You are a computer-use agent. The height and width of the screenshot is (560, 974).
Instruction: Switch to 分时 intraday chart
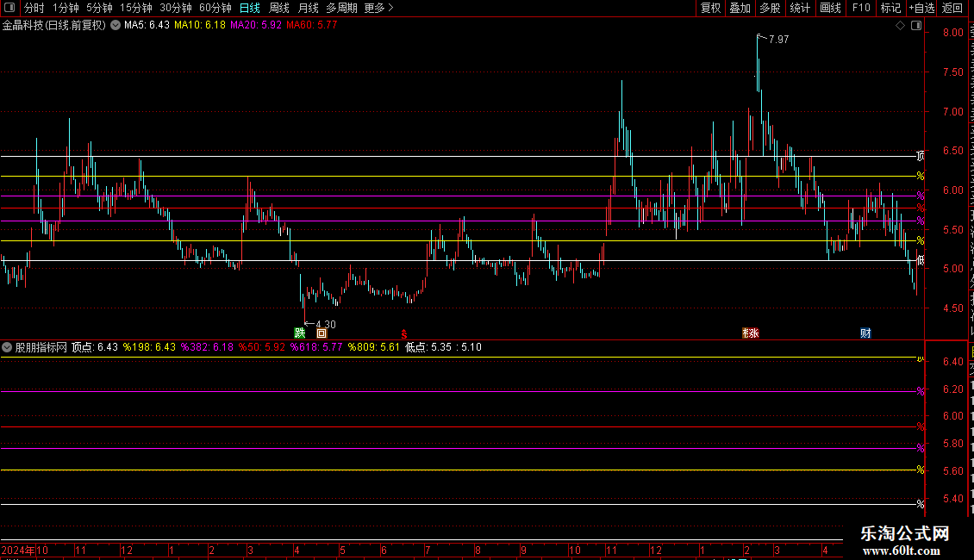point(34,8)
